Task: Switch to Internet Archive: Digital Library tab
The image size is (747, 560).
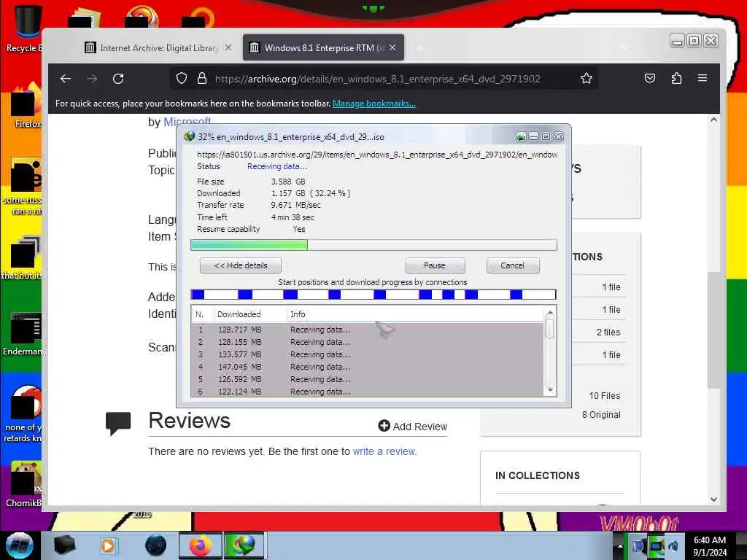Action: 158,47
